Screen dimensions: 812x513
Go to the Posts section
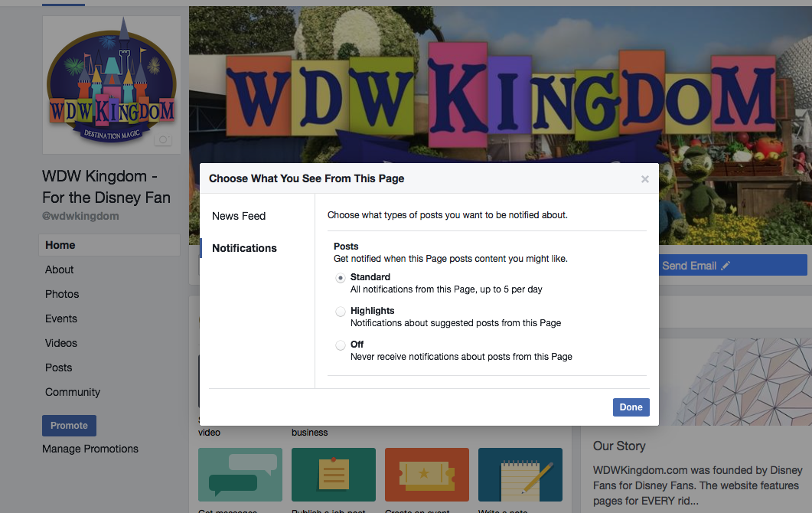coord(58,368)
